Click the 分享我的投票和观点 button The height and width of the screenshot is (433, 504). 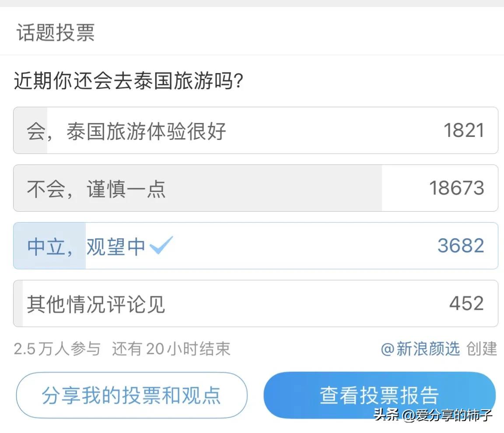(x=132, y=394)
